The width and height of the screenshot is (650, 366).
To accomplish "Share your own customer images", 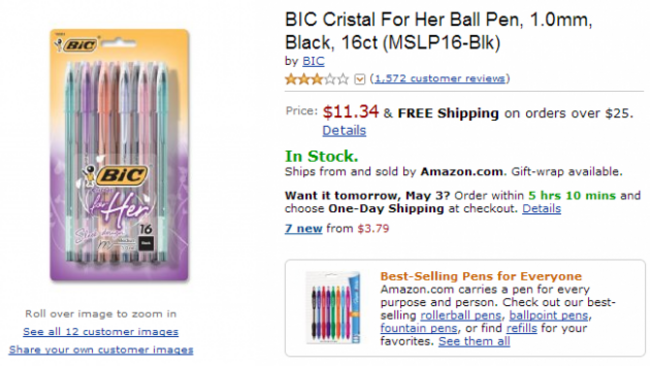I will tap(101, 350).
